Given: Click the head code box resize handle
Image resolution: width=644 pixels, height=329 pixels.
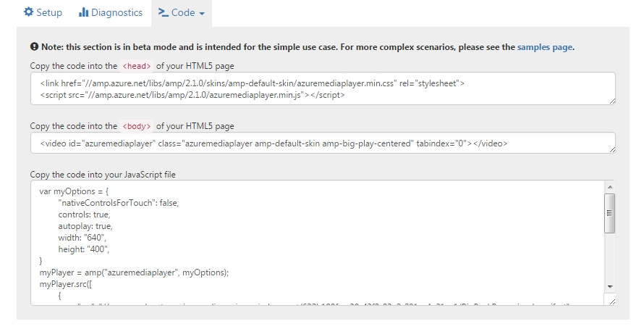Looking at the screenshot, I should click(x=612, y=101).
